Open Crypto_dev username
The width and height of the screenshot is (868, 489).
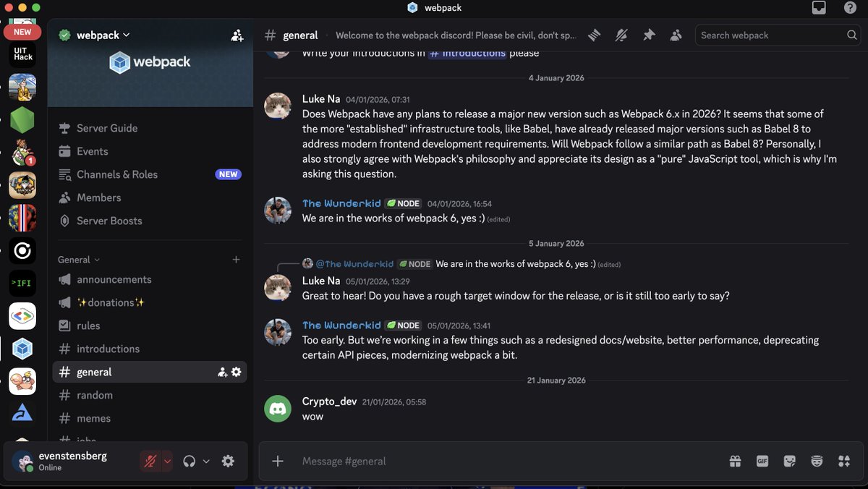point(329,401)
